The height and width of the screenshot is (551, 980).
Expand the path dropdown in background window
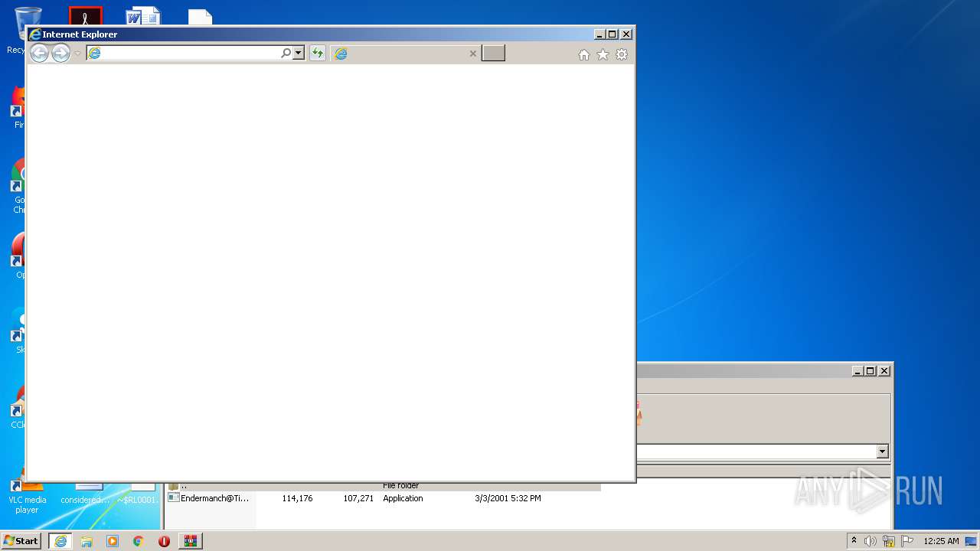point(882,452)
